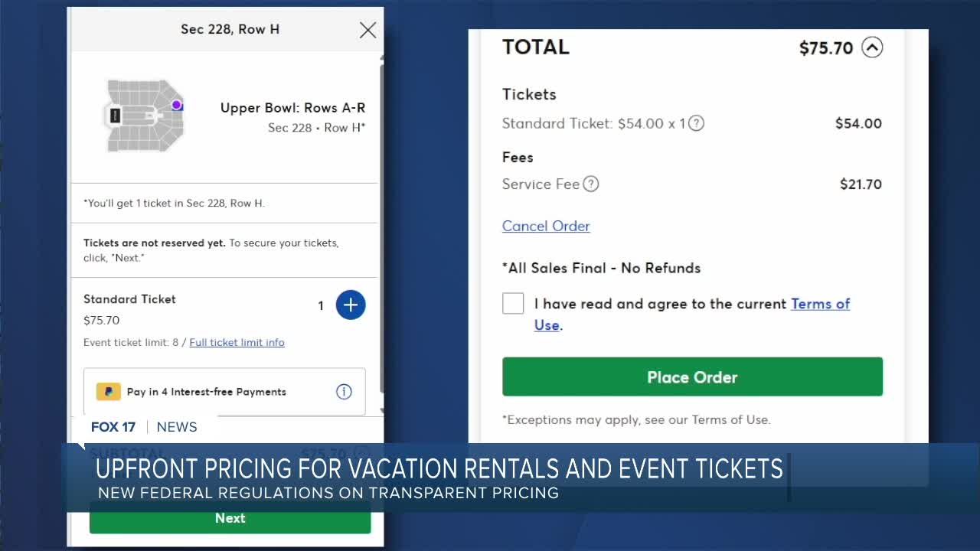Click the ticket quantity number field

[321, 305]
